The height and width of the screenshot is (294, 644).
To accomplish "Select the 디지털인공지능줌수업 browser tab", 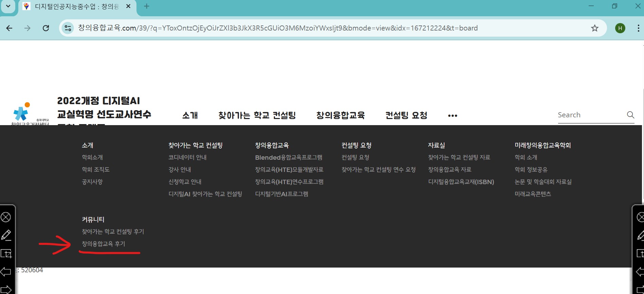I will click(77, 6).
